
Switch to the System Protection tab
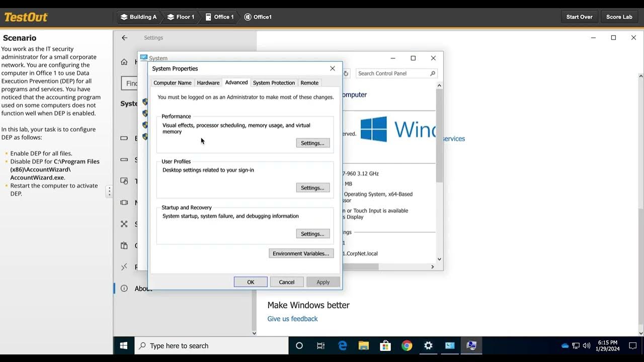[274, 82]
